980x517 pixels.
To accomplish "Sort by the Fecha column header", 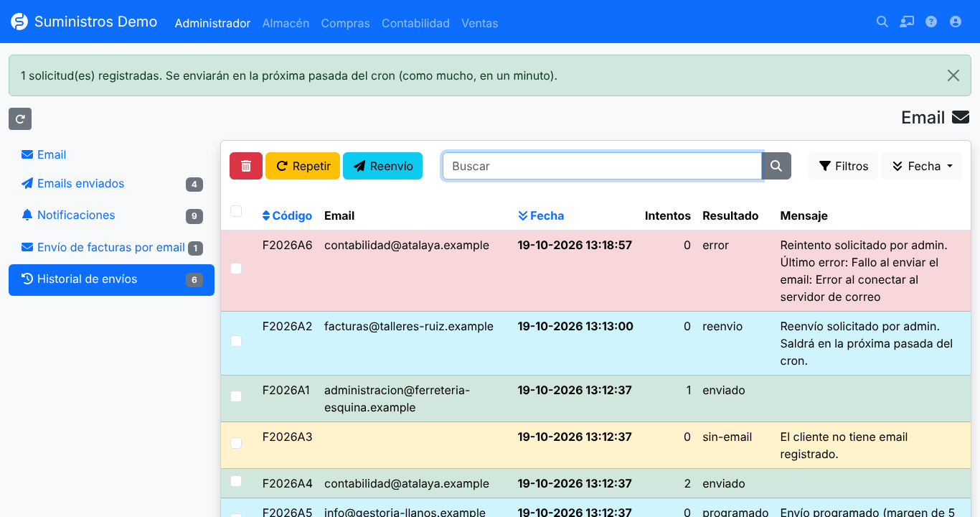I will click(541, 215).
